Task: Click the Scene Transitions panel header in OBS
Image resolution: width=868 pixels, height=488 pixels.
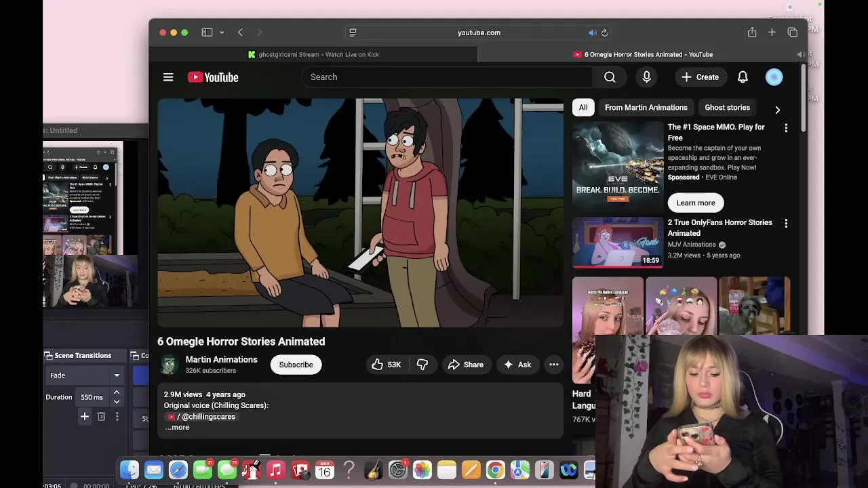Action: click(x=87, y=355)
